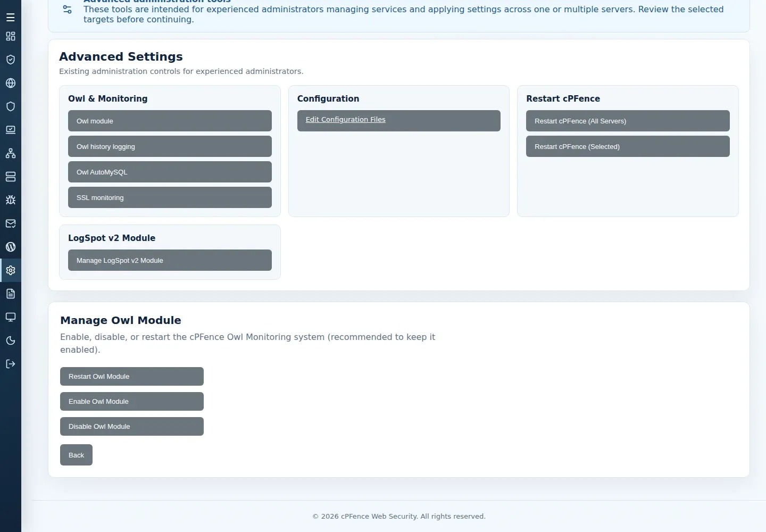The width and height of the screenshot is (766, 532).
Task: Click the laptop checkmark sidebar icon
Action: (x=11, y=130)
